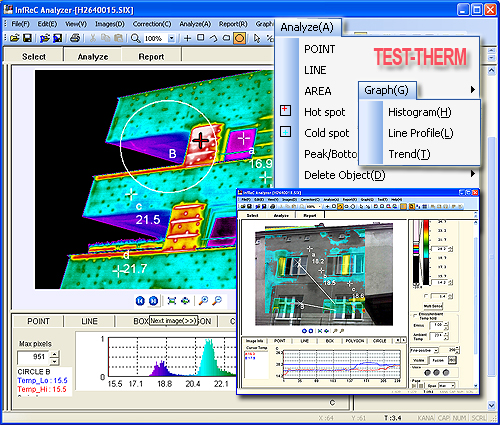The width and height of the screenshot is (500, 425).
Task: Expand the Graph(G) submenu arrow
Action: (473, 90)
